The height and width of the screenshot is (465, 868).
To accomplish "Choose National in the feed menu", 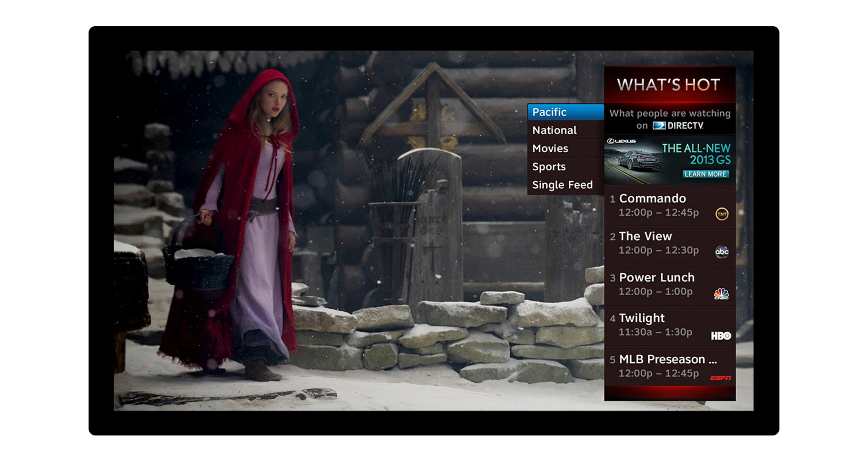I will 565,130.
